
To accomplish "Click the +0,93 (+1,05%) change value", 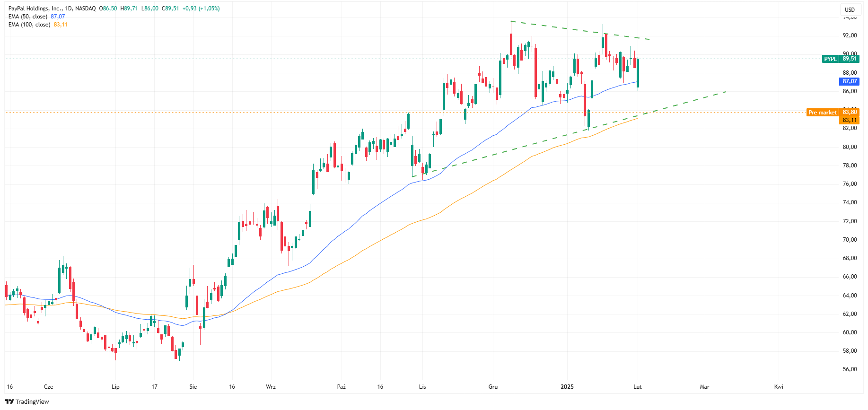I will 201,9.
